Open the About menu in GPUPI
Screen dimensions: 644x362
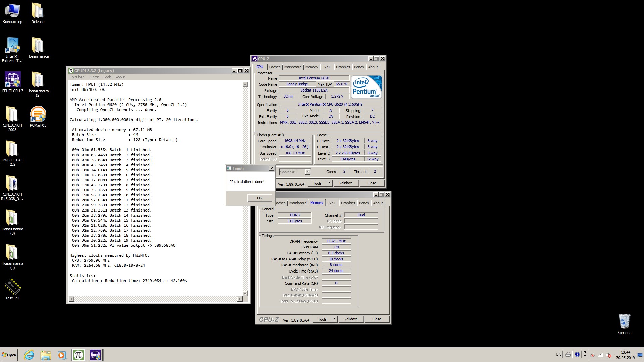[120, 77]
